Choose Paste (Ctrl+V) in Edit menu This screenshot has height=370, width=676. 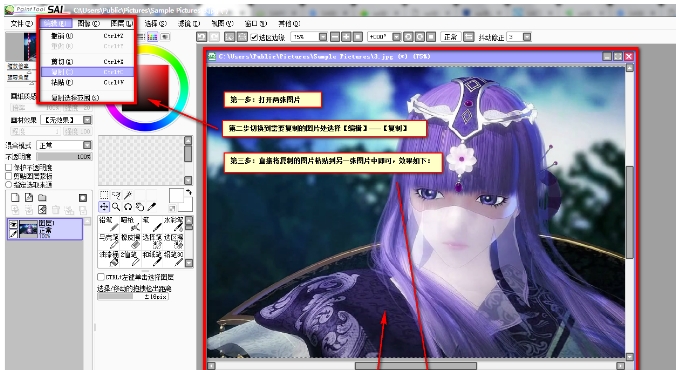87,82
